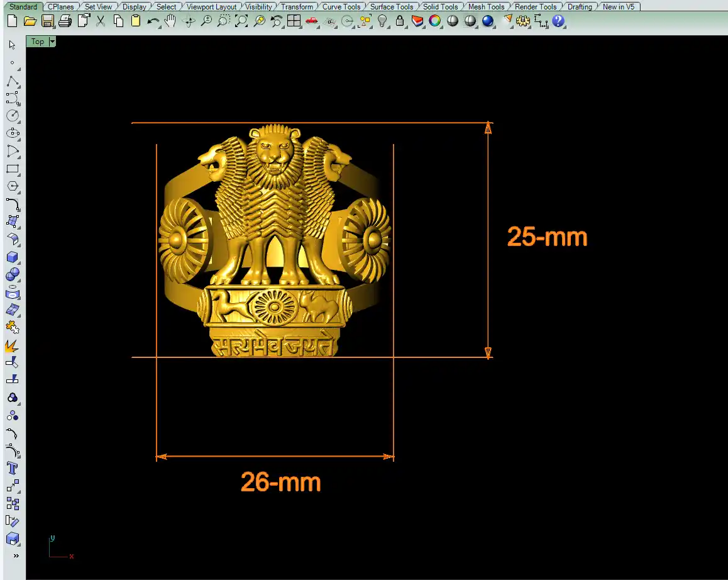
Task: Choose the Circle tool in sidebar
Action: pyautogui.click(x=13, y=116)
